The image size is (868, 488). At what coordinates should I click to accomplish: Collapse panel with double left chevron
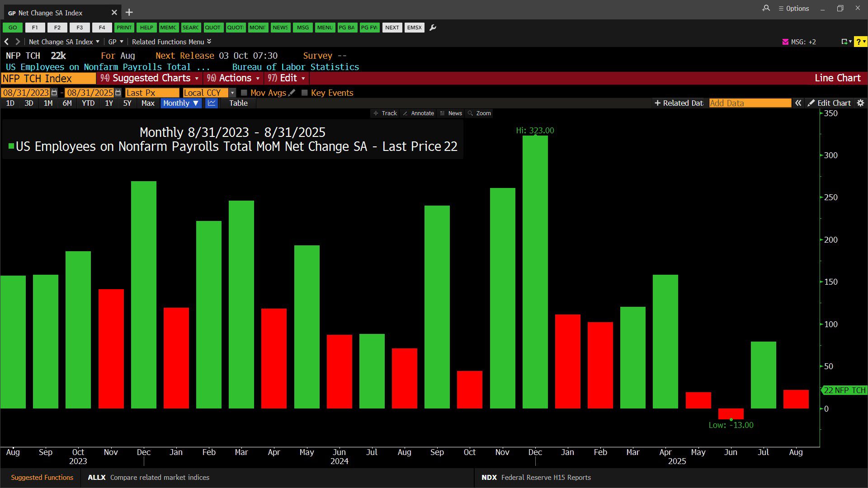point(798,103)
